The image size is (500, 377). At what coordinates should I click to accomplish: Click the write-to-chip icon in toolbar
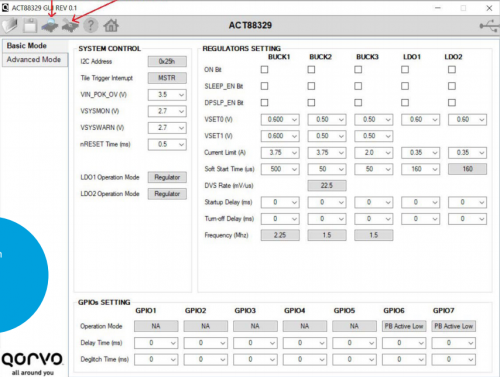point(70,26)
